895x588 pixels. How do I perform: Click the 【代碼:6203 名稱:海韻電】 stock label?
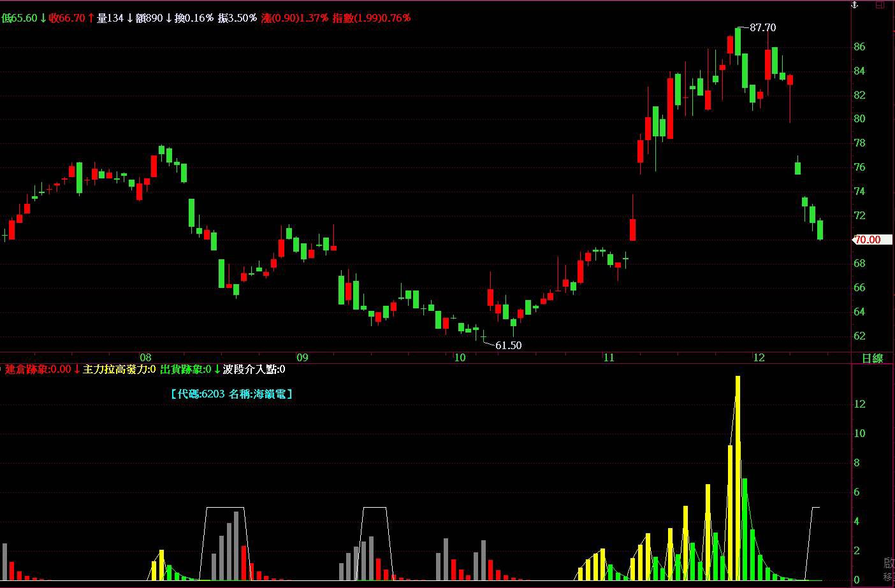(231, 394)
